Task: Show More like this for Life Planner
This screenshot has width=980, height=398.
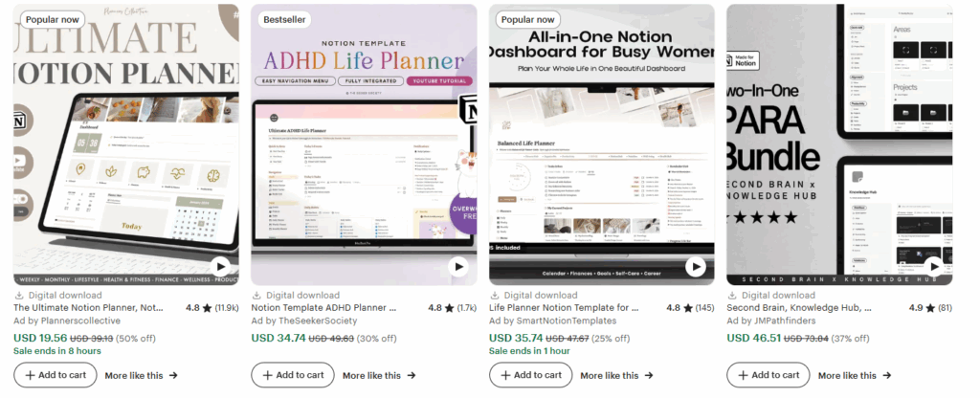Action: (617, 375)
